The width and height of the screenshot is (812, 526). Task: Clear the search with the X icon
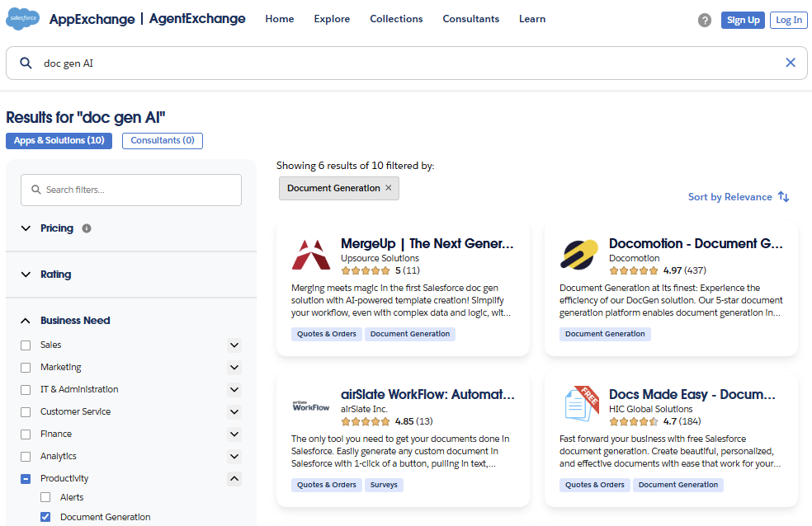pyautogui.click(x=791, y=63)
